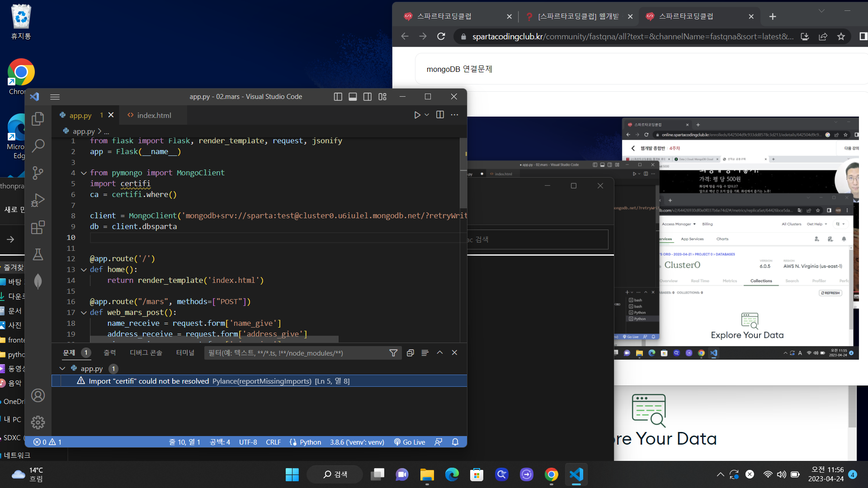The image size is (868, 488).
Task: Click the reportMissingImports link
Action: 275,381
